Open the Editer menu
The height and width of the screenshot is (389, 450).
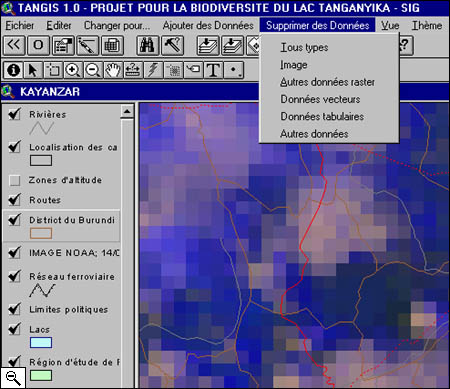click(59, 25)
